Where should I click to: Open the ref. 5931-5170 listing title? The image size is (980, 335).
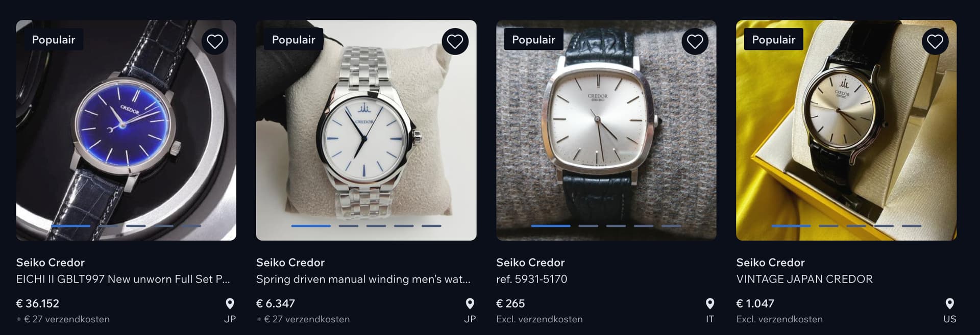click(531, 279)
